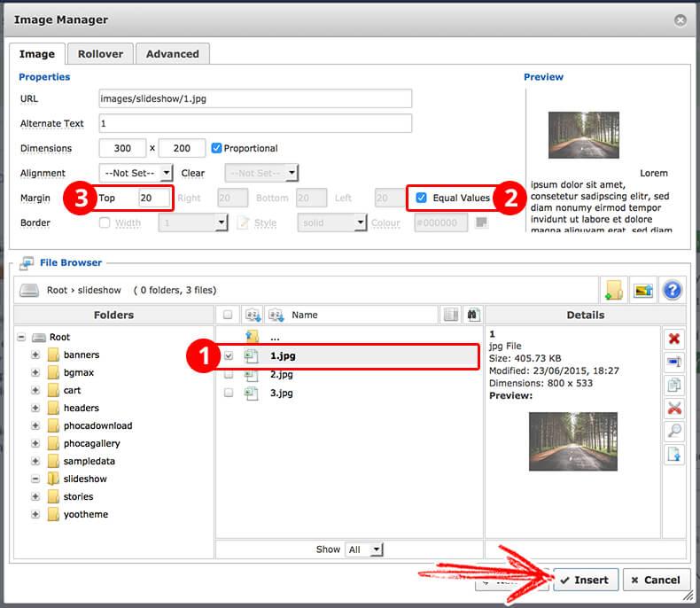Image resolution: width=700 pixels, height=608 pixels.
Task: Click the open slideshow folder icon
Action: pos(53,479)
